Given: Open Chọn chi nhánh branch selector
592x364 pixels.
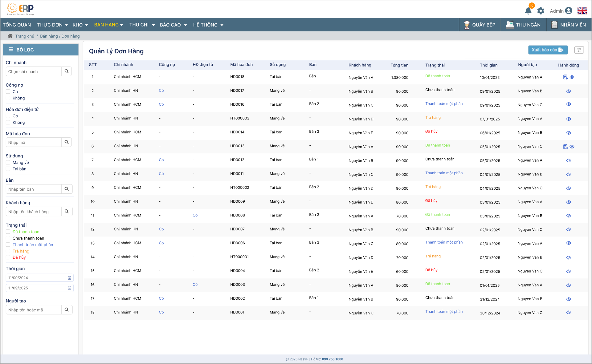Looking at the screenshot, I should [x=34, y=71].
